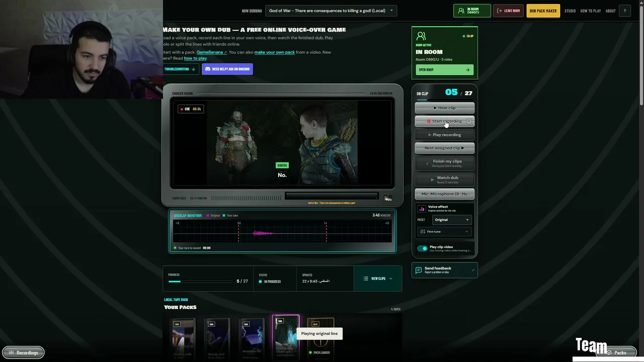This screenshot has width=644, height=362.
Task: Open the Studio page
Action: coord(570,11)
